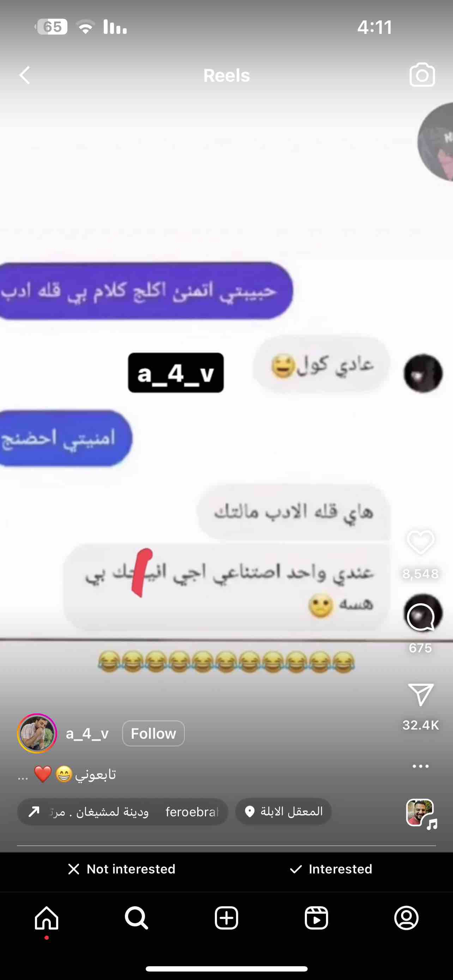
Task: Follow the a_4_v account
Action: tap(153, 733)
